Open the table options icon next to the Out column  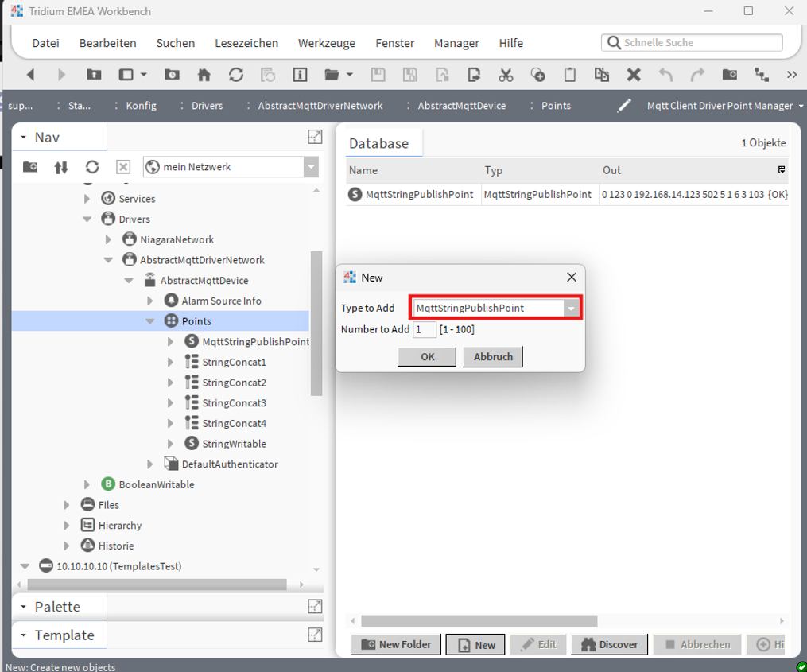[782, 170]
